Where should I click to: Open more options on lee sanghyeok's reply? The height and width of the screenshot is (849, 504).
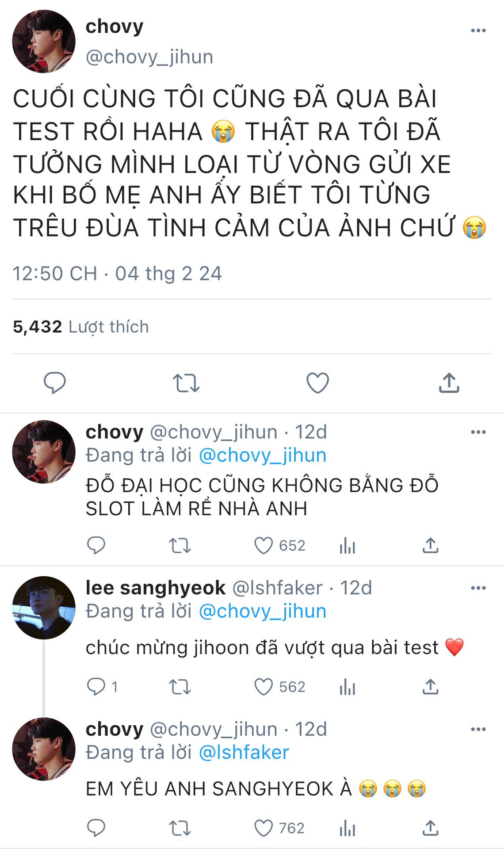point(478,588)
